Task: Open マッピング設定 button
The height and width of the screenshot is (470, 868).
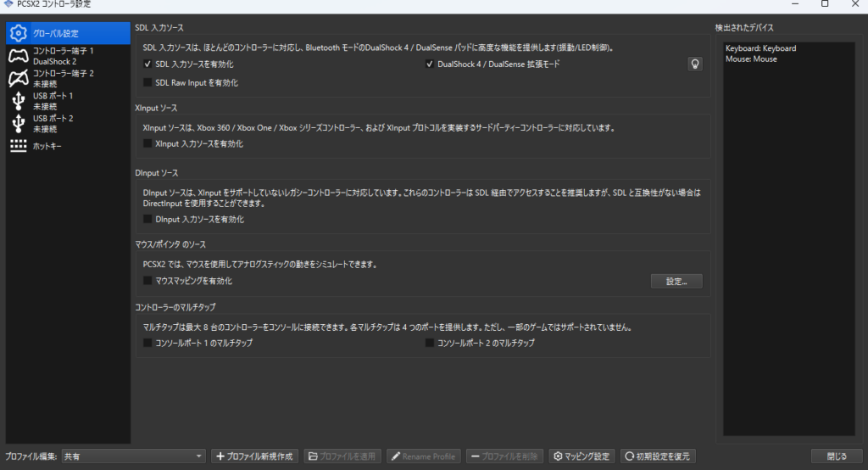Action: [x=581, y=456]
